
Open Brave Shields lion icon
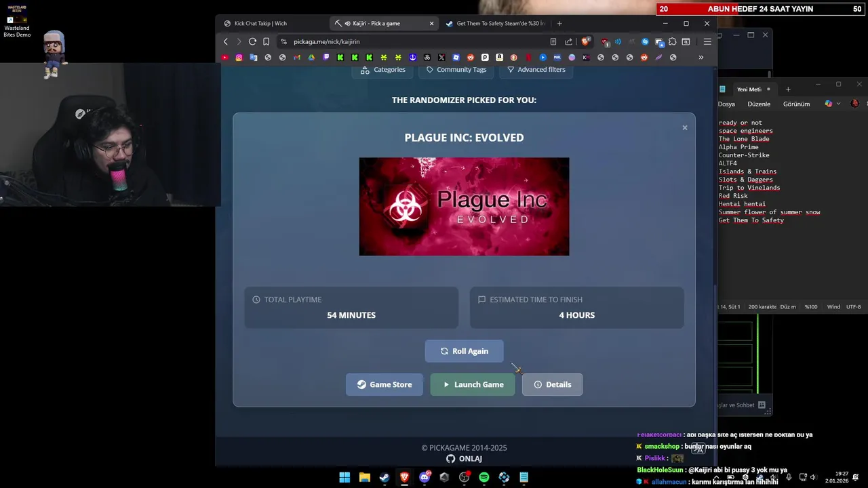pyautogui.click(x=585, y=41)
